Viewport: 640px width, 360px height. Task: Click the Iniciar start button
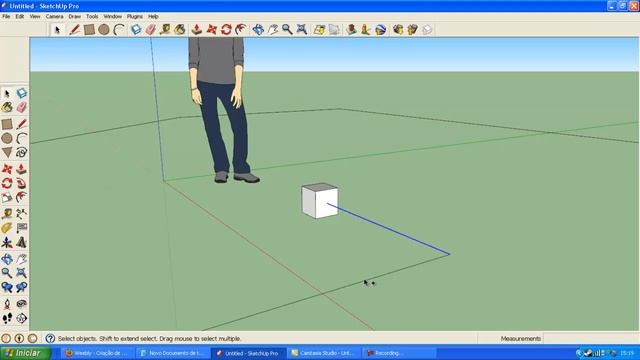[25, 353]
